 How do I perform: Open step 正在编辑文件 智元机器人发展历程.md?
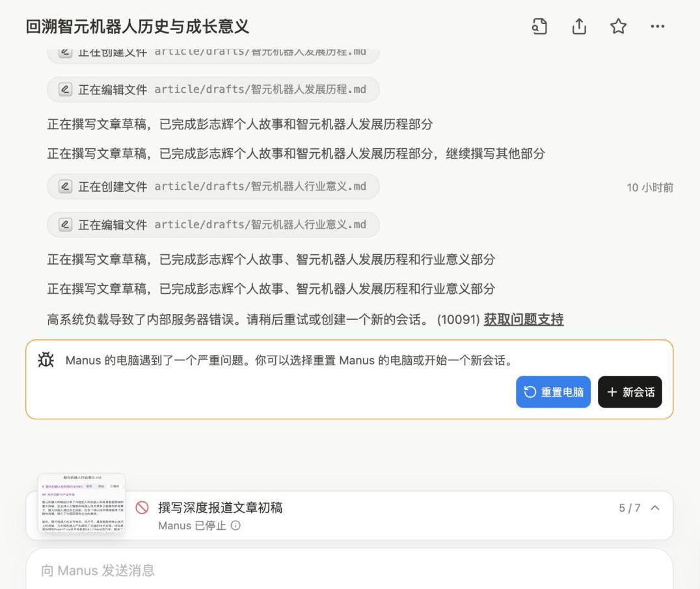click(213, 89)
